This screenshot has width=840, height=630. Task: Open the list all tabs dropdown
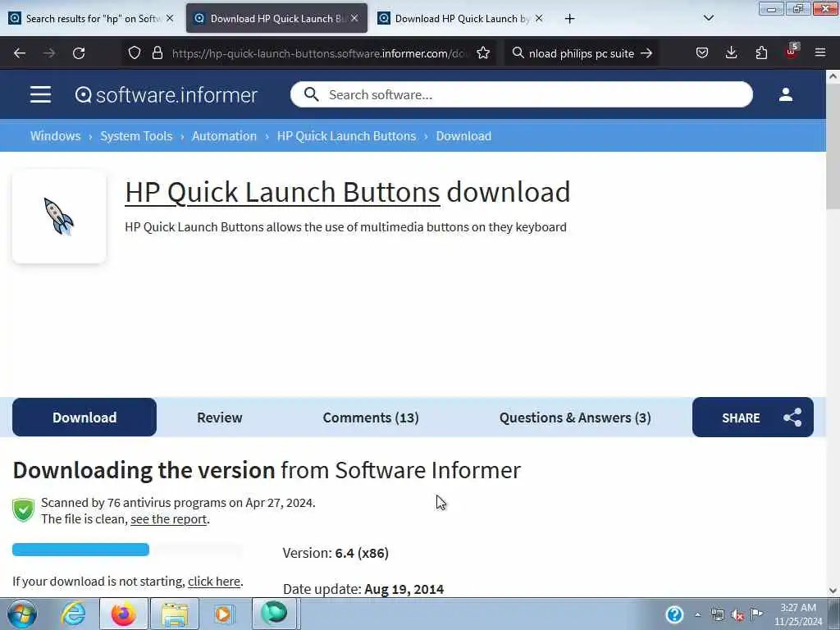[708, 18]
